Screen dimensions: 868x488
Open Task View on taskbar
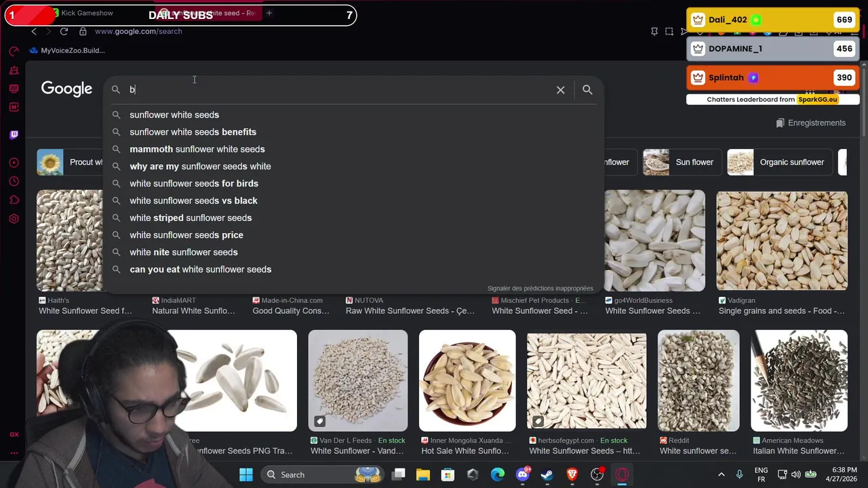click(399, 474)
